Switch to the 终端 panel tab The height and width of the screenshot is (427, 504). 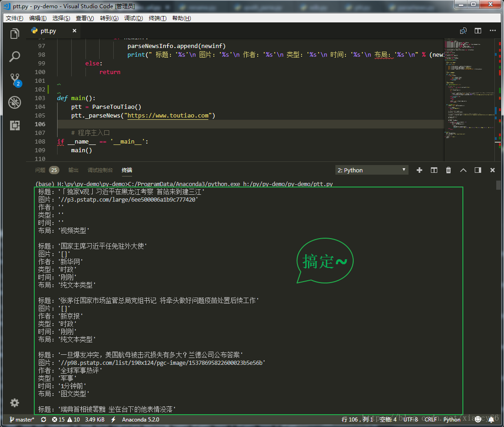tap(127, 170)
